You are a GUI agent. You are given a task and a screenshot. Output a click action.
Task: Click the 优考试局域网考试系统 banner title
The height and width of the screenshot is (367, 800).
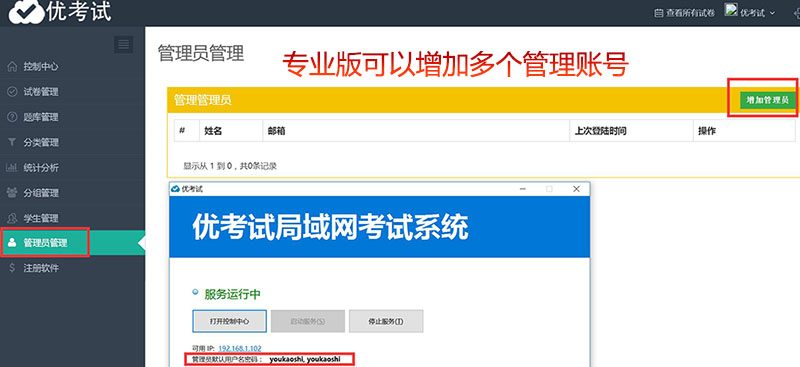click(x=330, y=227)
